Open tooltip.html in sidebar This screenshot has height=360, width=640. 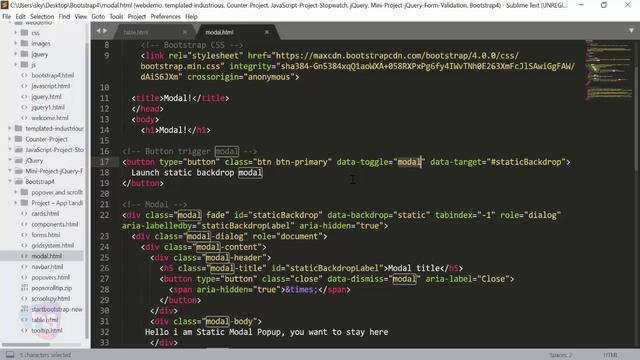pos(47,330)
